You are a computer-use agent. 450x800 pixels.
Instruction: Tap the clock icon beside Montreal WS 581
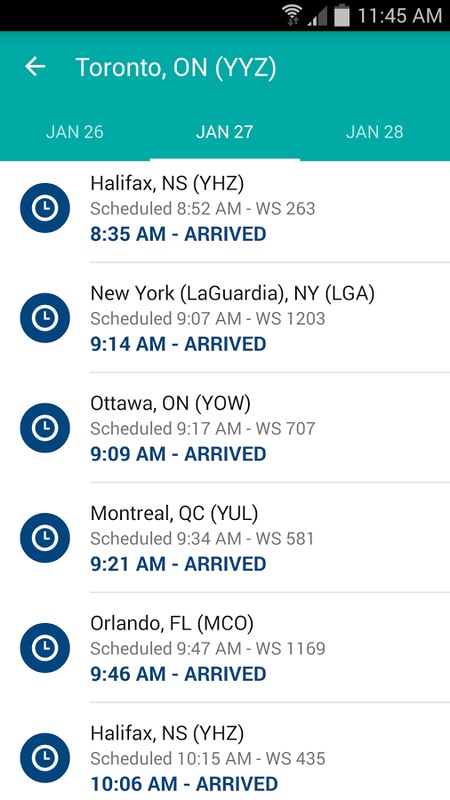[45, 538]
